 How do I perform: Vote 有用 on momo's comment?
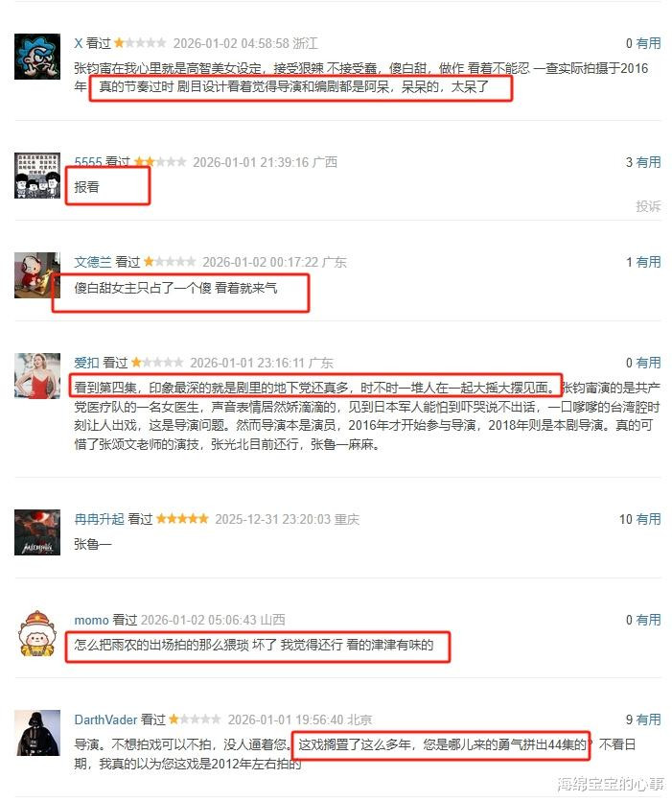coord(648,621)
